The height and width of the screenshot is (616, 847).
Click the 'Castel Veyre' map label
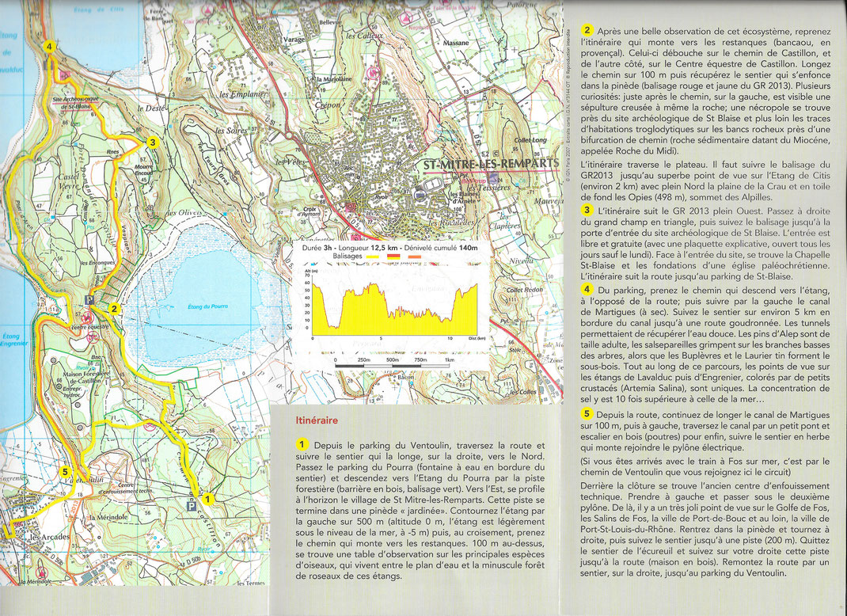69,181
